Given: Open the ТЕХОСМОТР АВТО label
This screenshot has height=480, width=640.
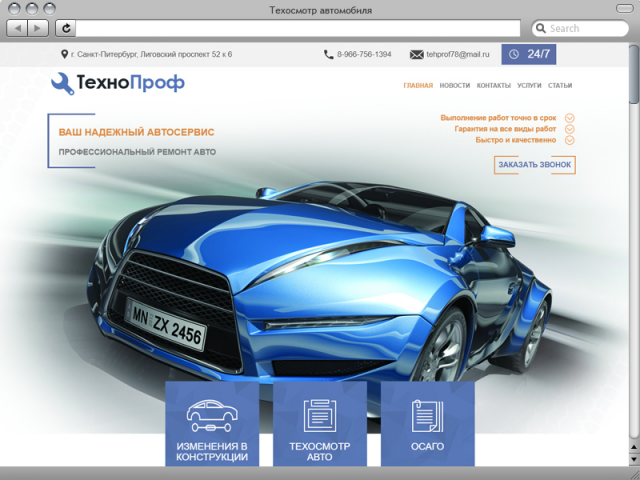Looking at the screenshot, I should click(320, 451).
